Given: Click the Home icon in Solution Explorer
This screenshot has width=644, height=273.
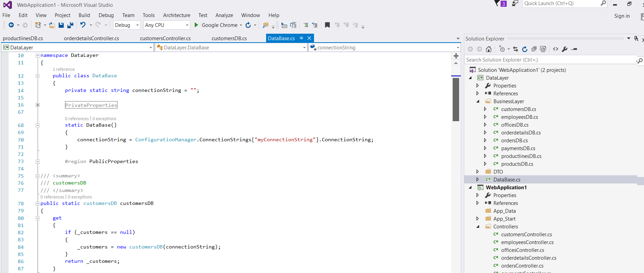Looking at the screenshot, I should (x=489, y=49).
